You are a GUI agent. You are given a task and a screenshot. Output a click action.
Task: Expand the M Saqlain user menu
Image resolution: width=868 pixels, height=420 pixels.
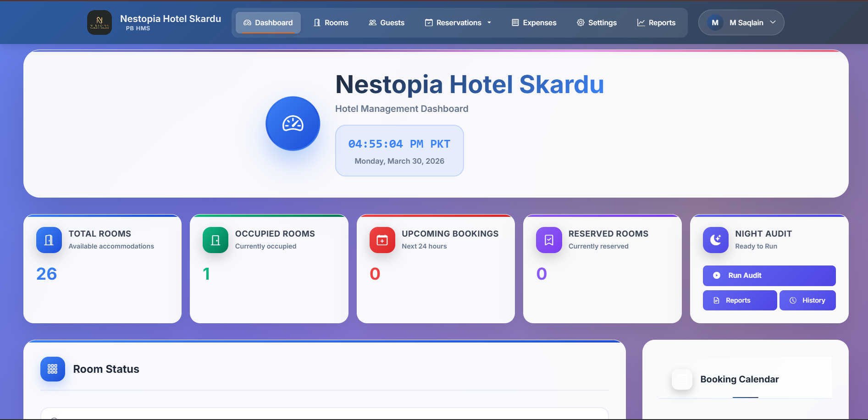(x=741, y=22)
